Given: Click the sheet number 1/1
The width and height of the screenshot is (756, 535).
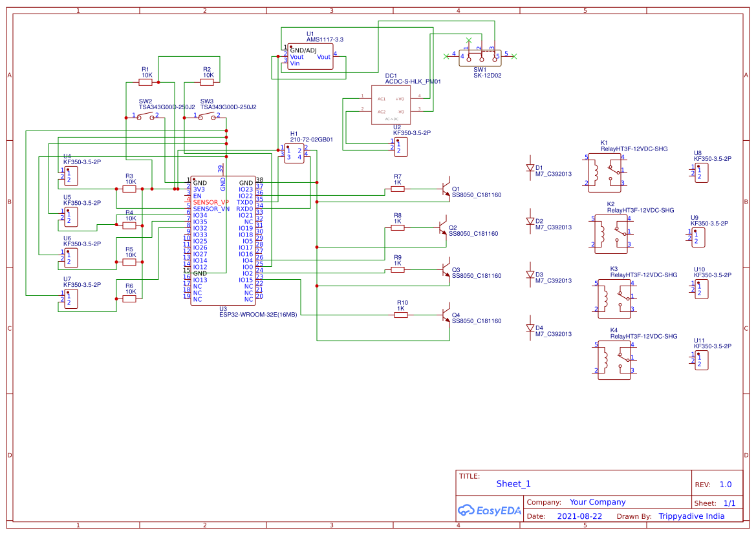Looking at the screenshot, I should (x=729, y=503).
